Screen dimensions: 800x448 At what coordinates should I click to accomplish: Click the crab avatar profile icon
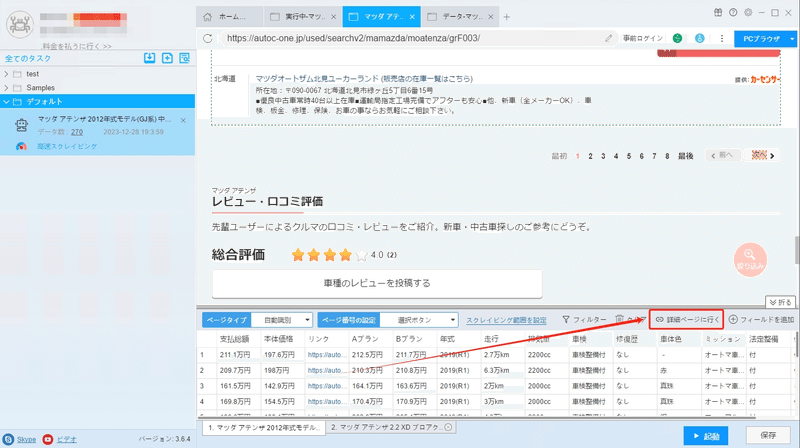19,23
